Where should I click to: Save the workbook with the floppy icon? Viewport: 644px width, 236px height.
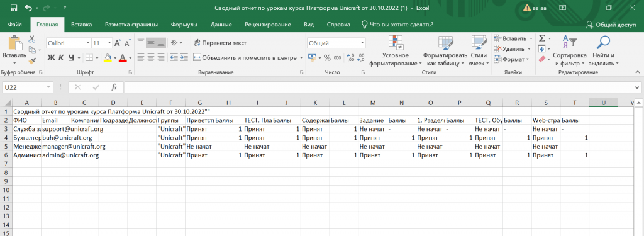click(13, 8)
